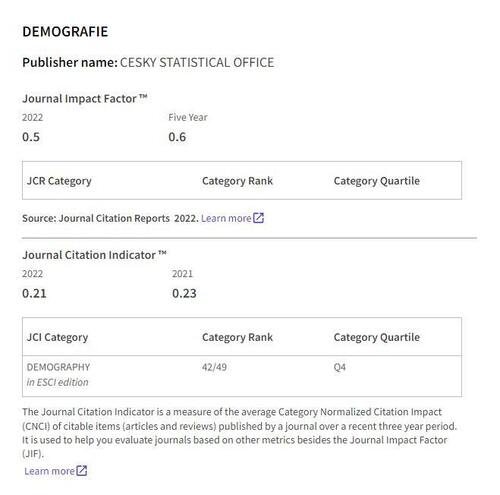Click the CESKY STATISTICAL OFFICE publisher name

197,63
